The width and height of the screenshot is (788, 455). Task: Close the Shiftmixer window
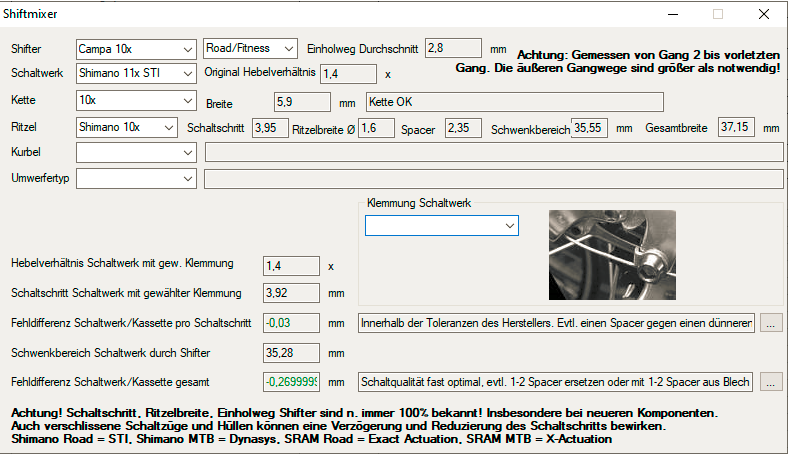pyautogui.click(x=764, y=14)
